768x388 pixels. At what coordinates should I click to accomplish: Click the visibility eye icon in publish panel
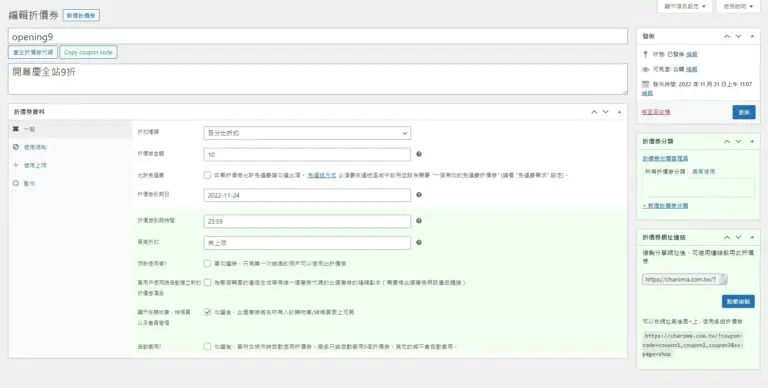click(646, 70)
